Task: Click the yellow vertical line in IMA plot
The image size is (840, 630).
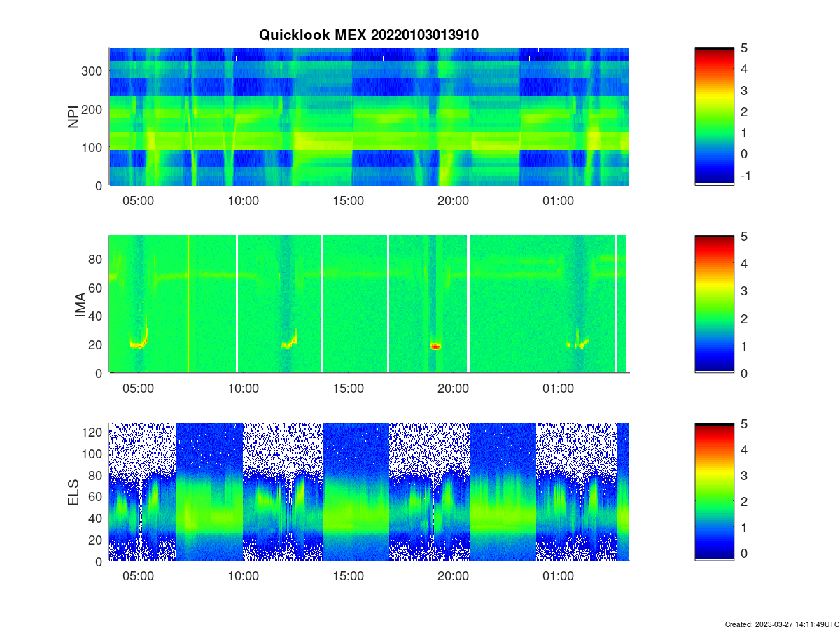Action: point(188,304)
